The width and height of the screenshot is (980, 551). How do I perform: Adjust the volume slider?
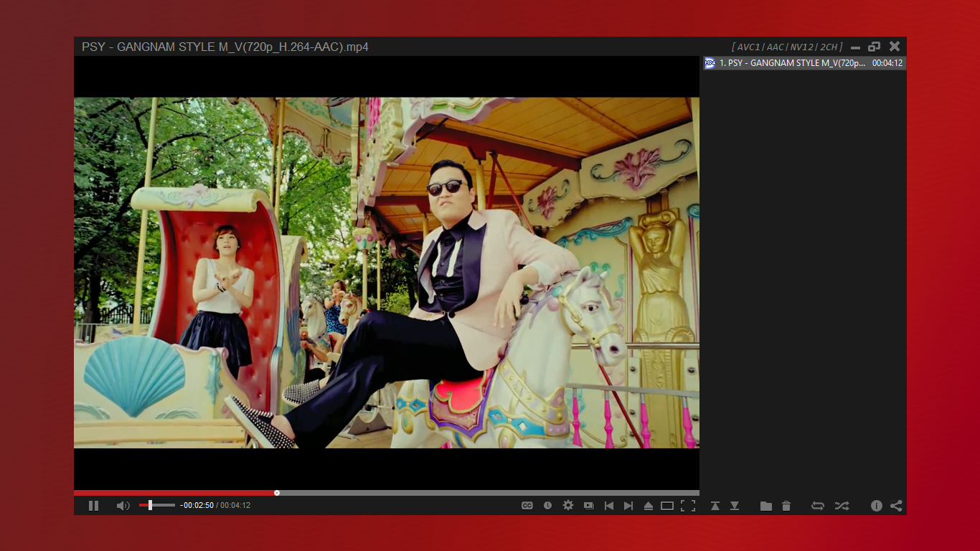click(156, 506)
